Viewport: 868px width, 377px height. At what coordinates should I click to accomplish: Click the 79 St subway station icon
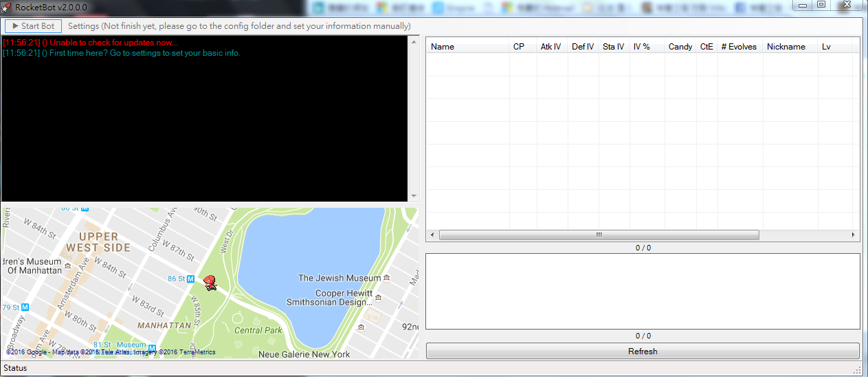pyautogui.click(x=25, y=307)
